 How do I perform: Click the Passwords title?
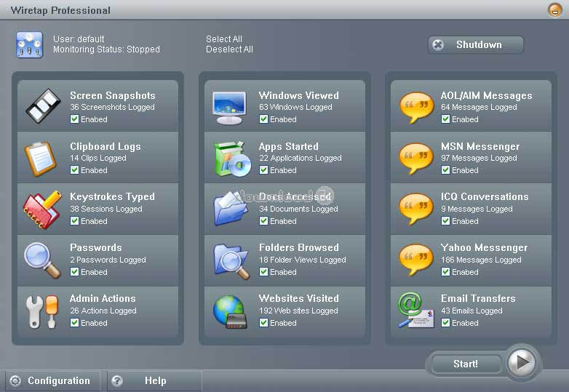[x=96, y=247]
